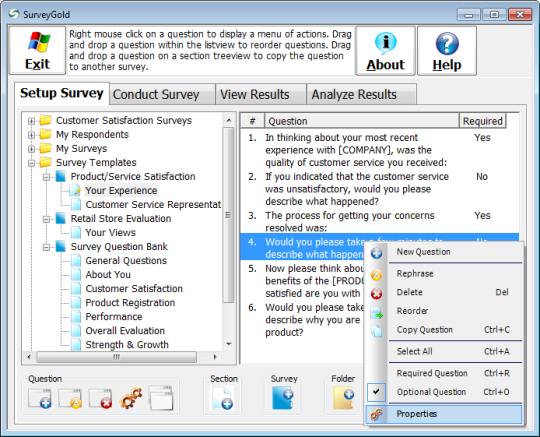Image resolution: width=540 pixels, height=437 pixels.
Task: Select the Product Registration section
Action: click(x=130, y=303)
